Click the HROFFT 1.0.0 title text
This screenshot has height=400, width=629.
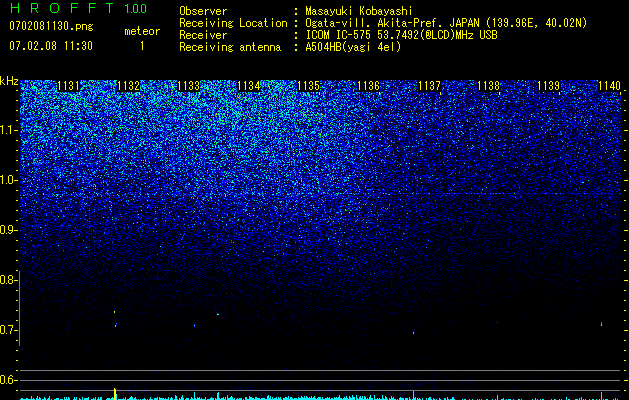pyautogui.click(x=78, y=8)
